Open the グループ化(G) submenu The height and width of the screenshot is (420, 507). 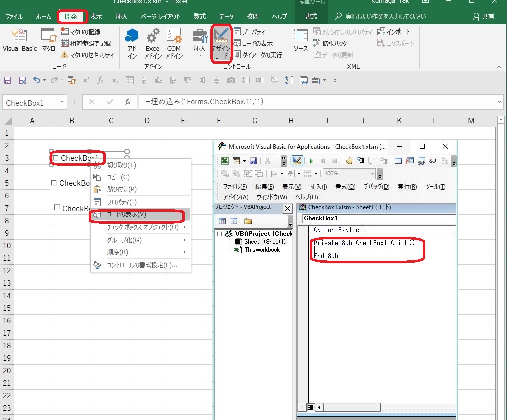tap(141, 240)
